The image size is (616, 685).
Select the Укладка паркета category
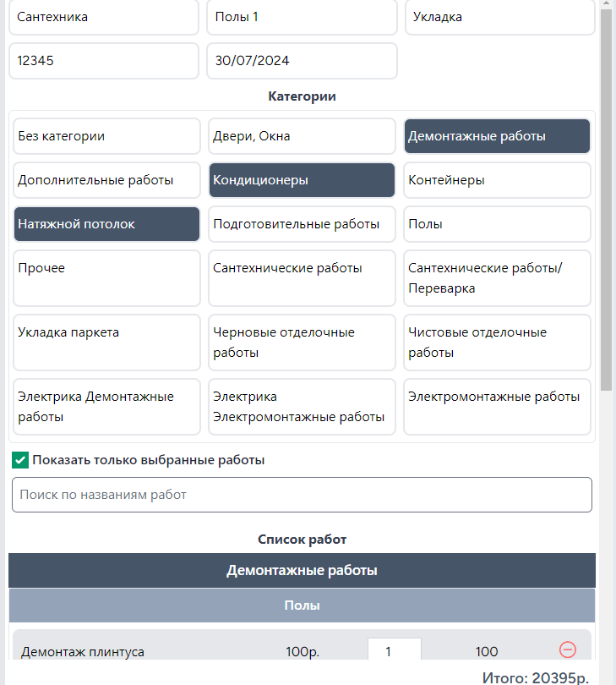[x=106, y=332]
